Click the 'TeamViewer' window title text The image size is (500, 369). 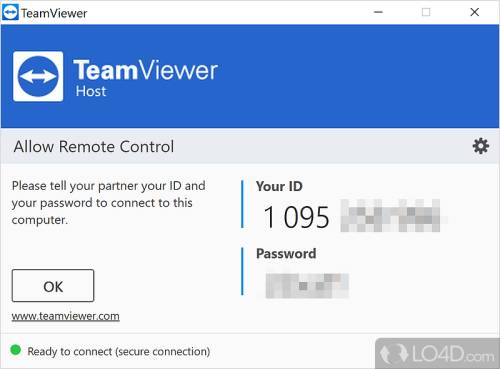pos(54,13)
